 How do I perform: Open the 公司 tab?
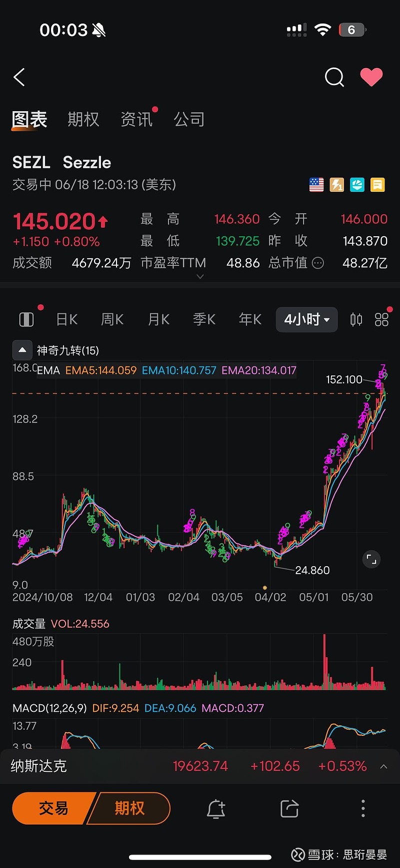click(189, 119)
